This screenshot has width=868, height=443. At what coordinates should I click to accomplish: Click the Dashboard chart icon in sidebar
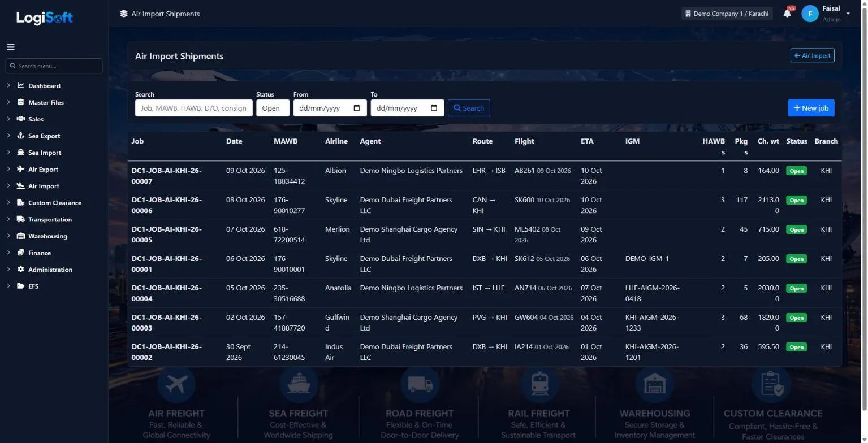pyautogui.click(x=21, y=86)
